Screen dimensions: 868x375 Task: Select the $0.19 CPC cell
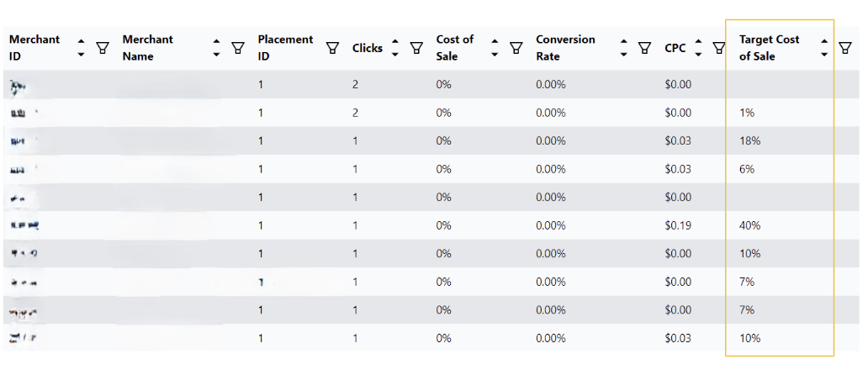click(678, 225)
